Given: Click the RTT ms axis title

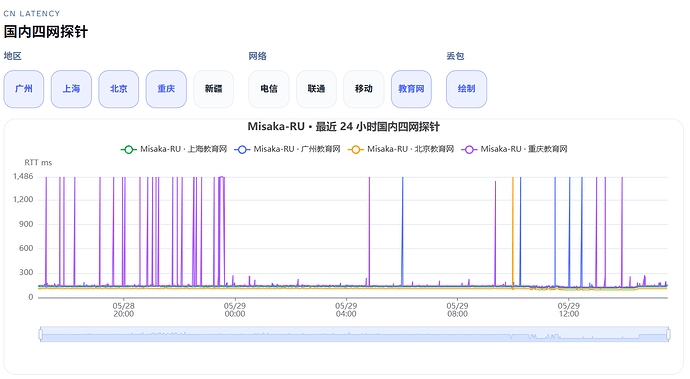Looking at the screenshot, I should (x=38, y=163).
